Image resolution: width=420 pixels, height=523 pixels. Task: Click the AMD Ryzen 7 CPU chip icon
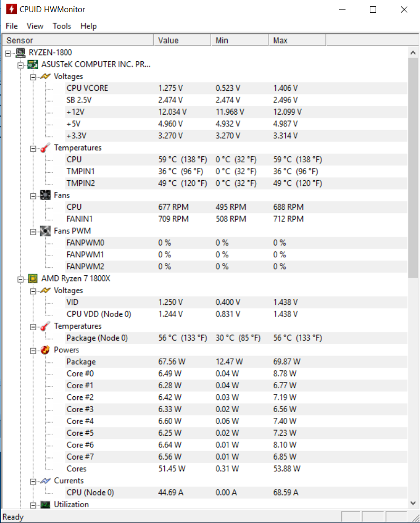[32, 278]
